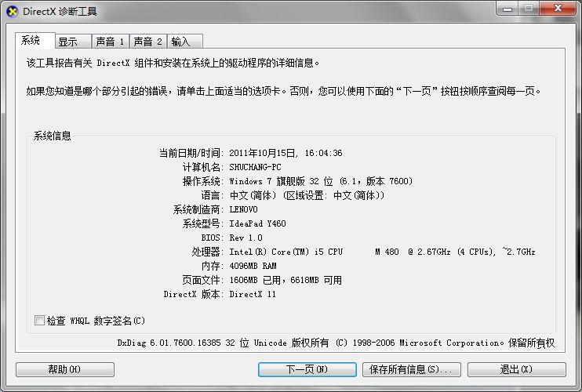Select the 声音 1 tab
582x392 pixels.
109,42
